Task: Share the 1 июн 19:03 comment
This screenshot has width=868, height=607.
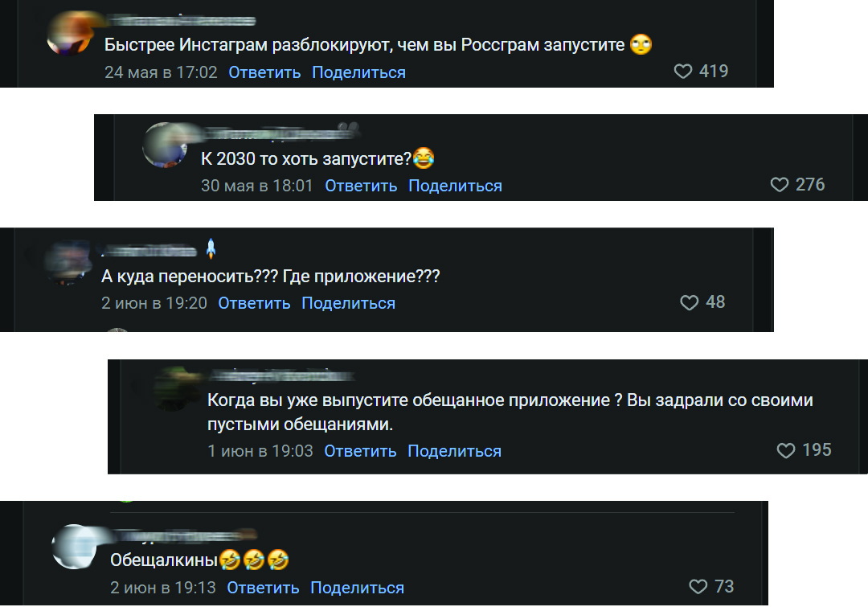Action: (454, 451)
